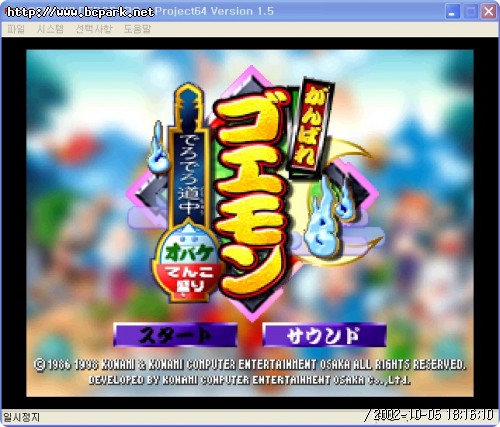Click the オバケ lantern emblem
Viewport: 500px width, 427px height.
point(188,262)
